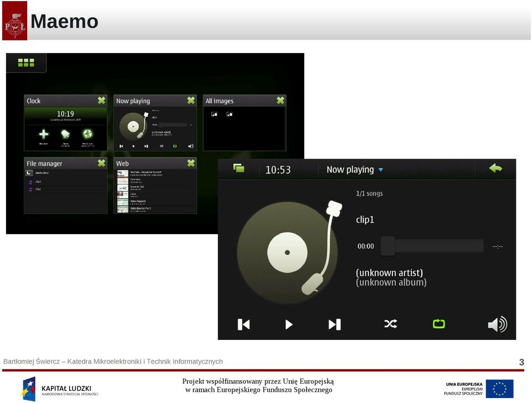The width and height of the screenshot is (532, 403).
Task: Select the clip1 file in File manager
Action: (x=65, y=182)
